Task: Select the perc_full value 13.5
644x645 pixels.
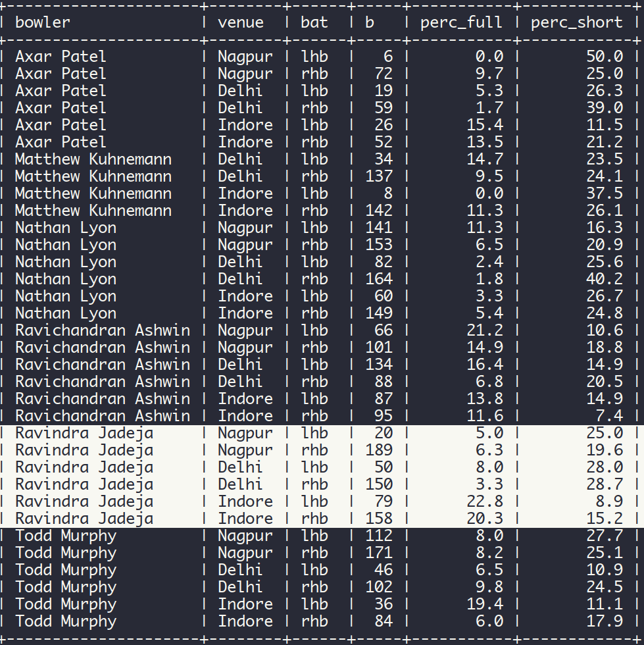Action: pos(485,142)
